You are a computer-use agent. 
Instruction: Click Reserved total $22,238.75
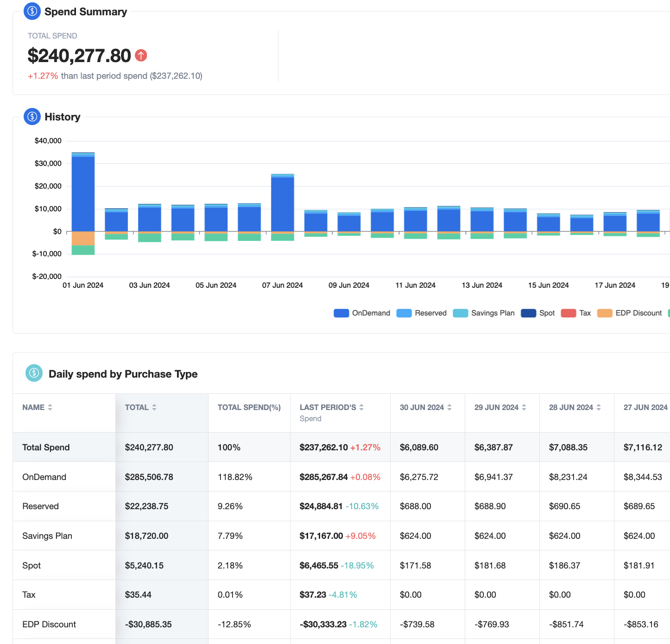pos(146,506)
